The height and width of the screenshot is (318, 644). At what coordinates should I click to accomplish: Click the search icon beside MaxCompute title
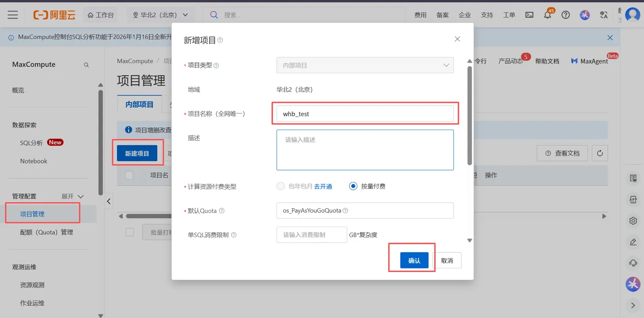pyautogui.click(x=86, y=65)
